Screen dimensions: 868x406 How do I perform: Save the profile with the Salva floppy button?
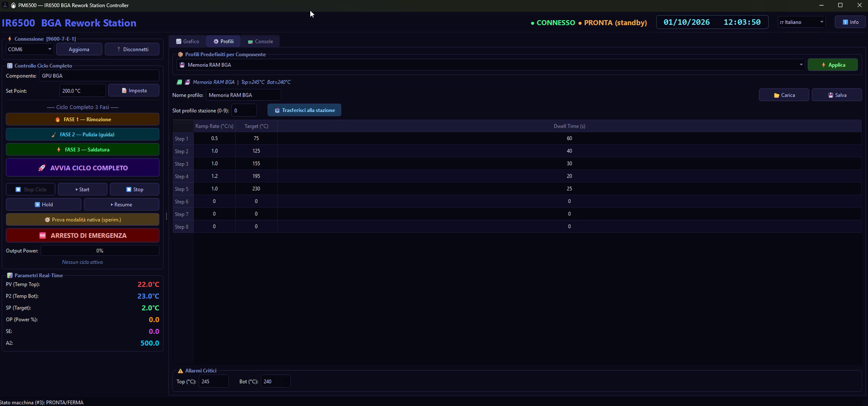click(837, 95)
